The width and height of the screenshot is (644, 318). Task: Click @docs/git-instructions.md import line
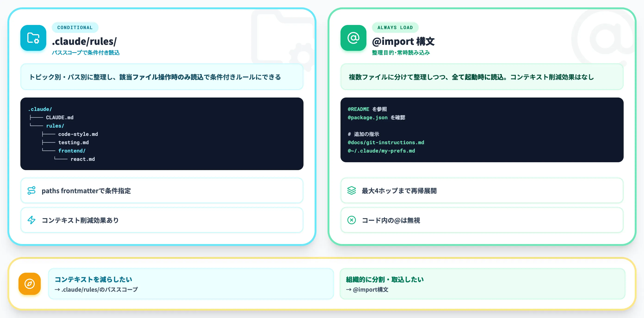tap(386, 142)
